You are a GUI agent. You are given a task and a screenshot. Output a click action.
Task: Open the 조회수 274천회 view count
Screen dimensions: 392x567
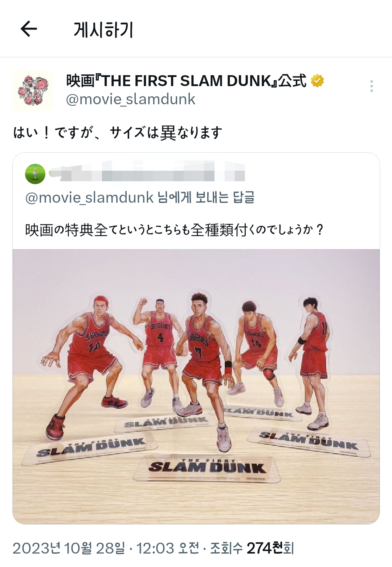click(252, 548)
